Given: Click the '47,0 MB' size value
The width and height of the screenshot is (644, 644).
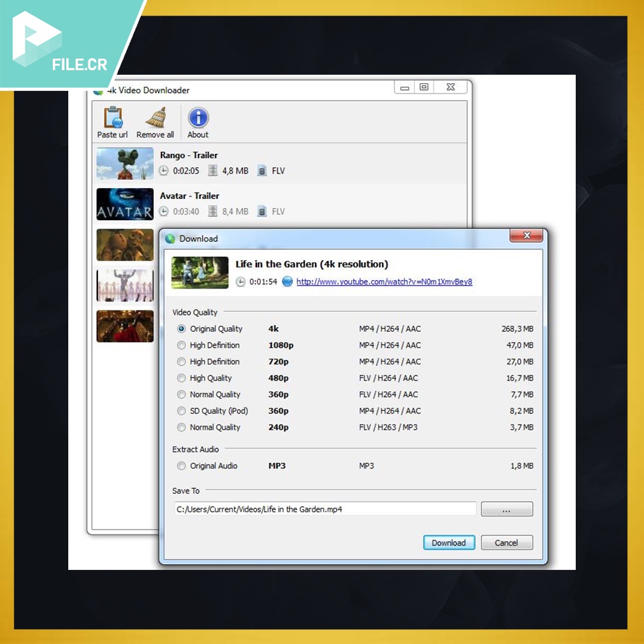Looking at the screenshot, I should tap(520, 345).
